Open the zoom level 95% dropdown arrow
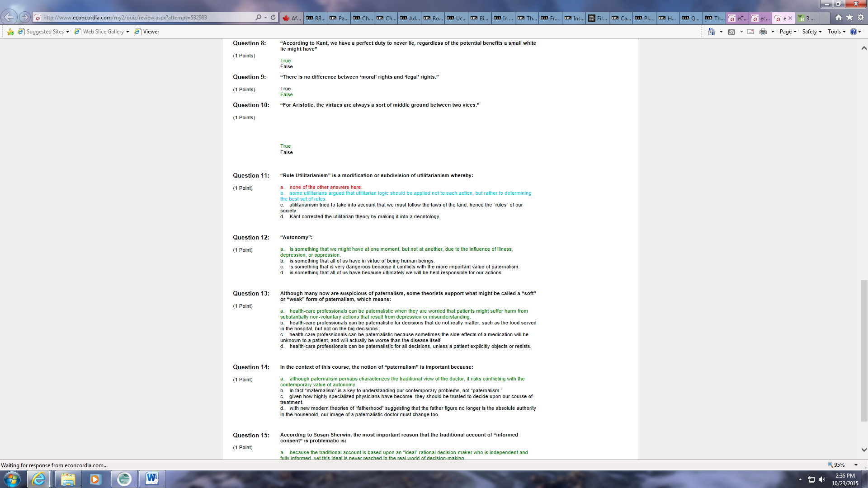868x488 pixels. 856,465
